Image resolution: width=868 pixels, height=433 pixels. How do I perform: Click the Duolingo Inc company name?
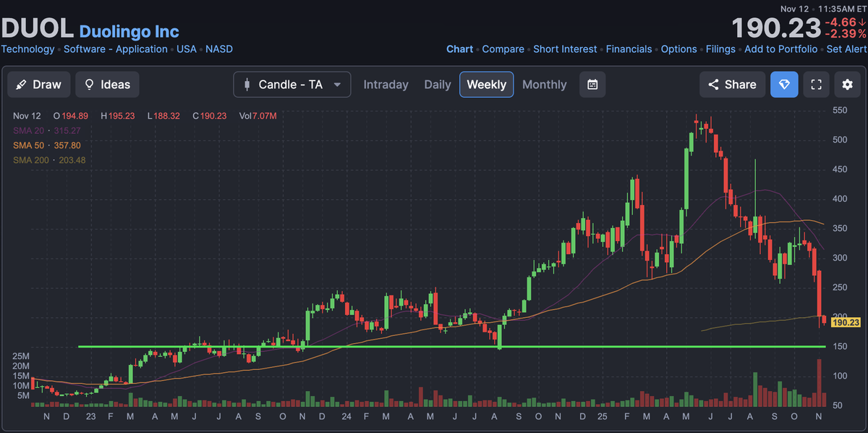(129, 31)
